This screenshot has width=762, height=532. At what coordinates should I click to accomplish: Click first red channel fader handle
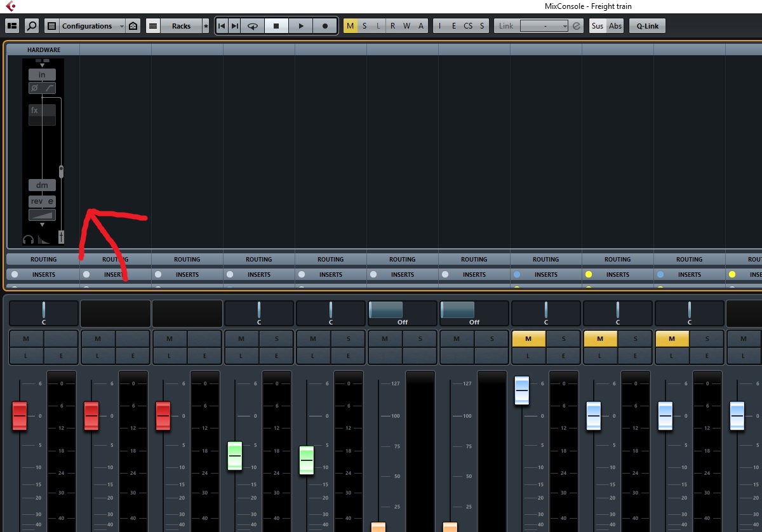20,416
